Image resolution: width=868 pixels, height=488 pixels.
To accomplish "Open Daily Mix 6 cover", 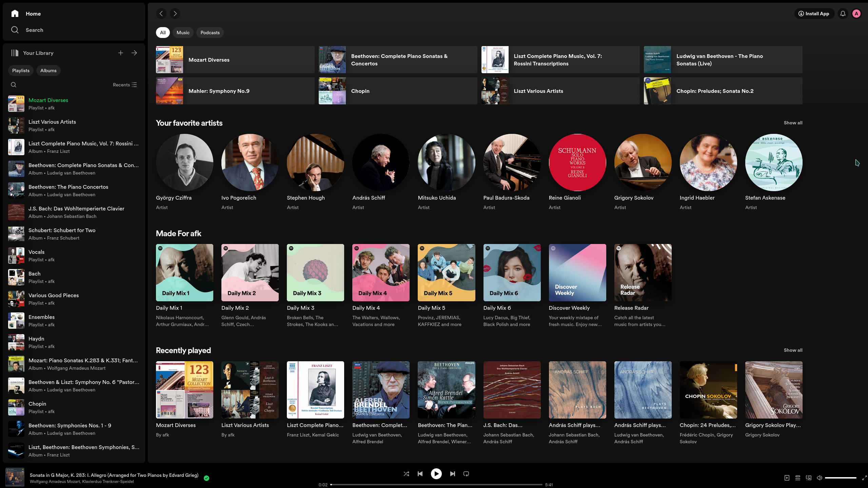I will click(x=512, y=272).
